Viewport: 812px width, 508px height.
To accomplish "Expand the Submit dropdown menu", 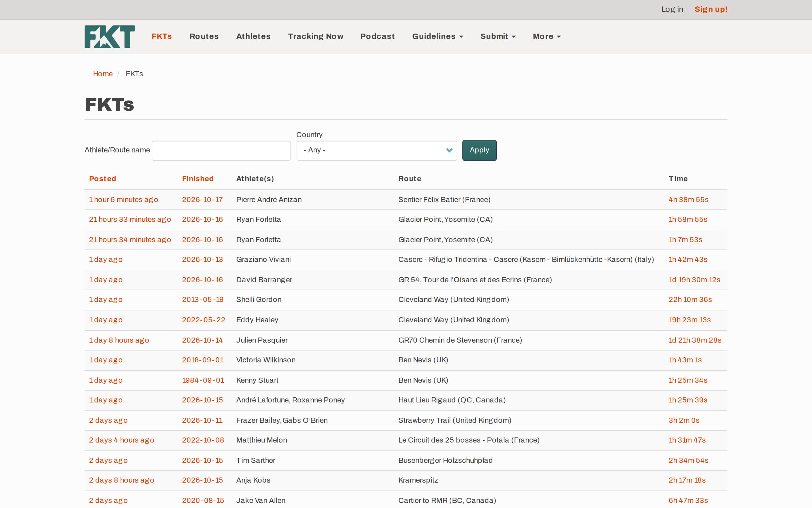I will tap(498, 36).
